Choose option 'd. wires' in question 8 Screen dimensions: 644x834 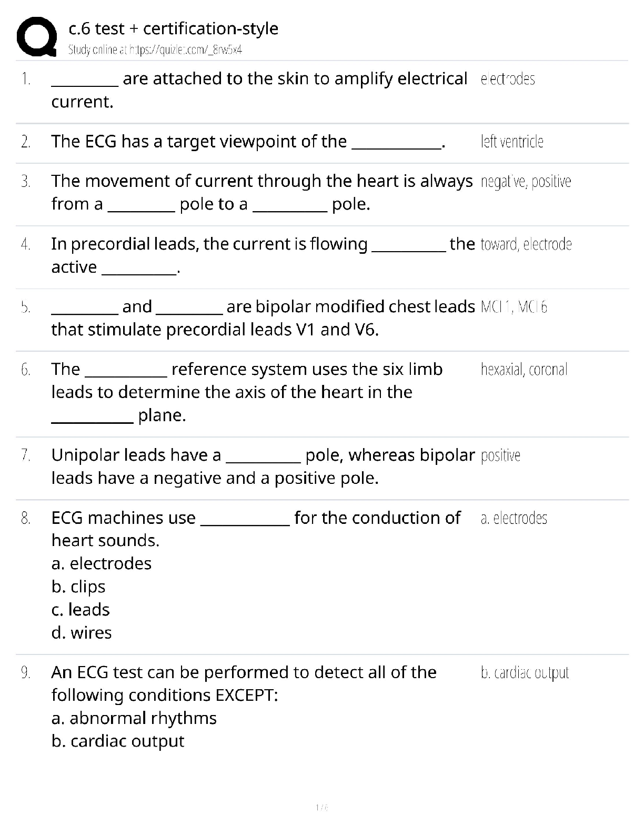click(x=82, y=632)
